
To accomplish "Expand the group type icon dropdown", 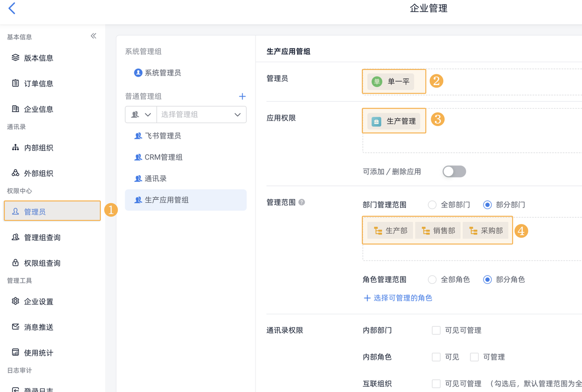I will [141, 114].
